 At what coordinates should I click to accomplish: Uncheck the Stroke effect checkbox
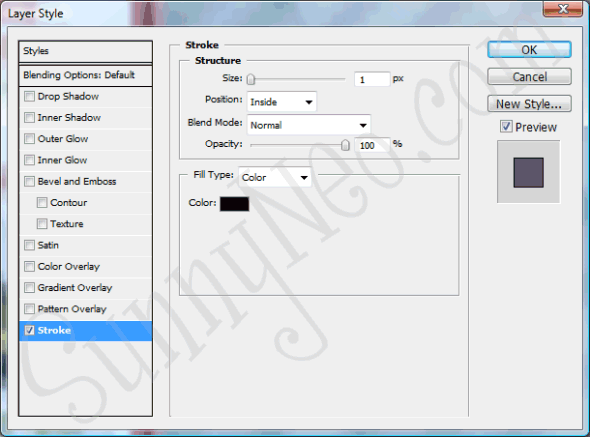click(x=29, y=330)
